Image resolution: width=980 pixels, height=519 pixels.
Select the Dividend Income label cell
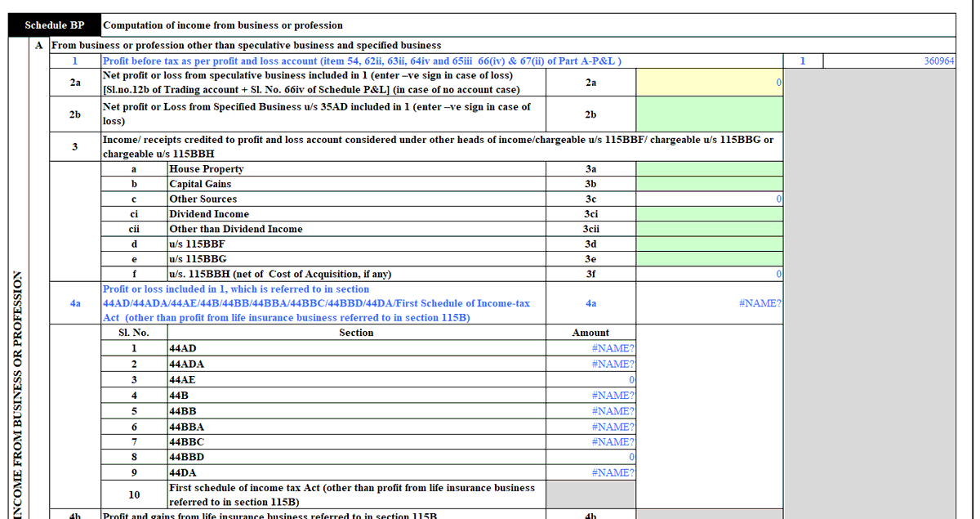tap(356, 214)
